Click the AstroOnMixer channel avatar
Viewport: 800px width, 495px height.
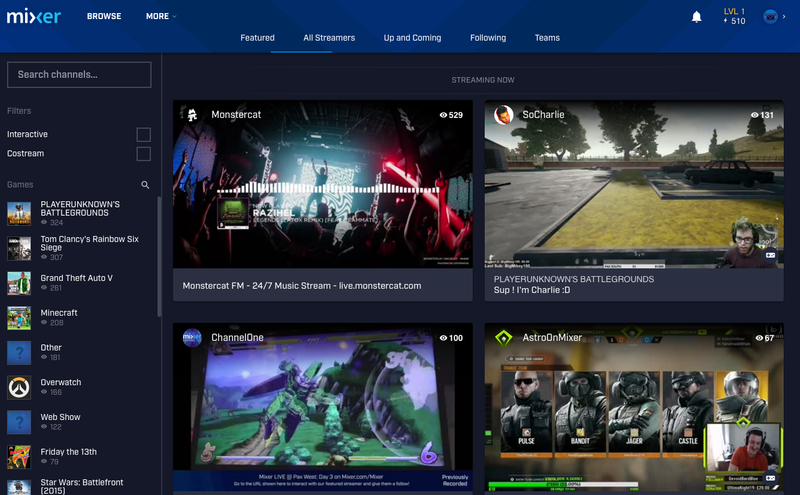tap(504, 338)
